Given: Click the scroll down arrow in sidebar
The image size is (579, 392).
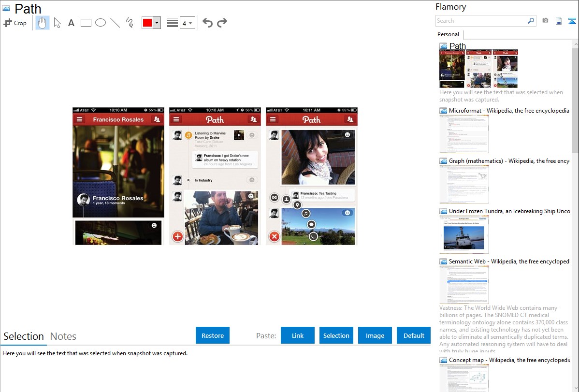Looking at the screenshot, I should point(575,388).
